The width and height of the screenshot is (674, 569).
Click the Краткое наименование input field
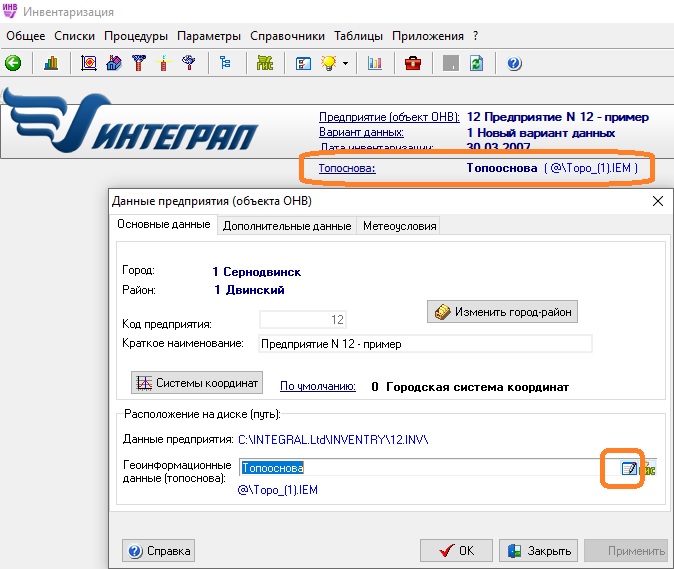click(423, 344)
